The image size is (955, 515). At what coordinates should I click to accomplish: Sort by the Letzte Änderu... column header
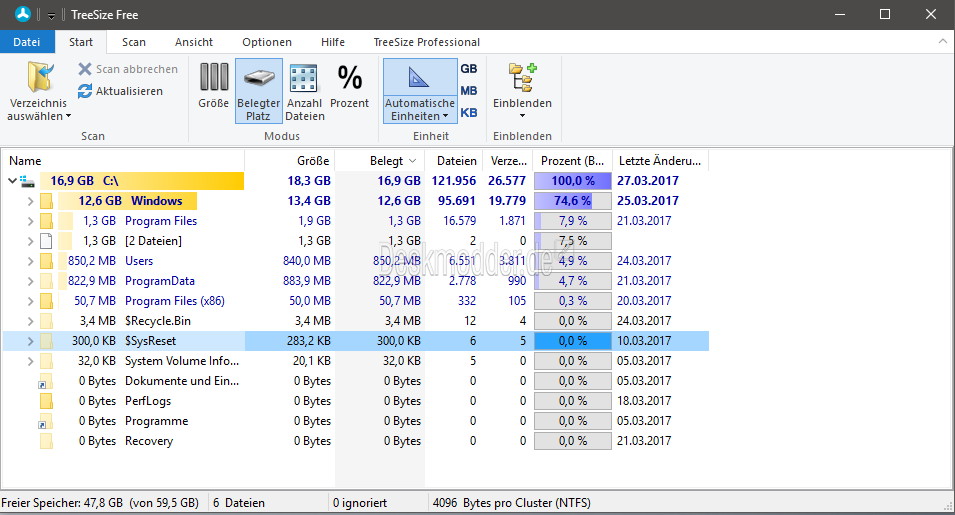pos(660,161)
